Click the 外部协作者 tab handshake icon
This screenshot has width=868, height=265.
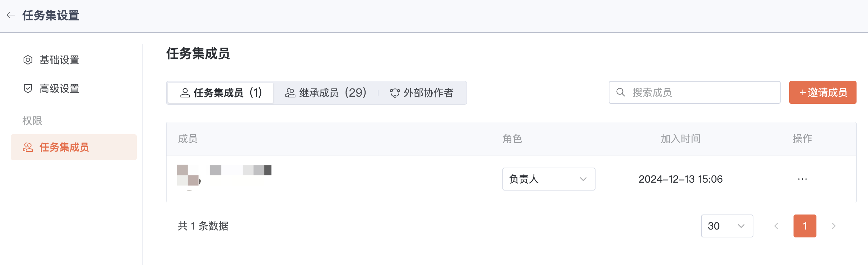coord(395,93)
